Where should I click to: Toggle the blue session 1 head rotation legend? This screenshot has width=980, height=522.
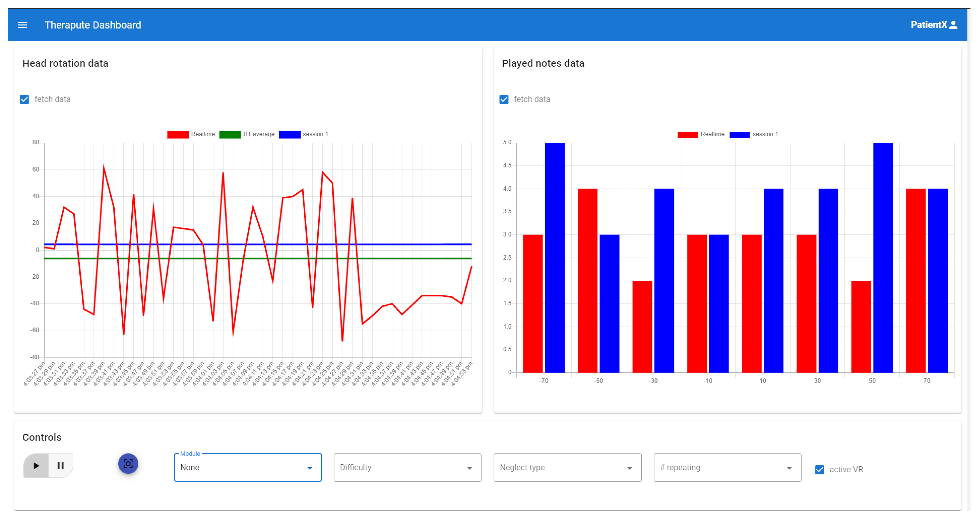pyautogui.click(x=289, y=135)
